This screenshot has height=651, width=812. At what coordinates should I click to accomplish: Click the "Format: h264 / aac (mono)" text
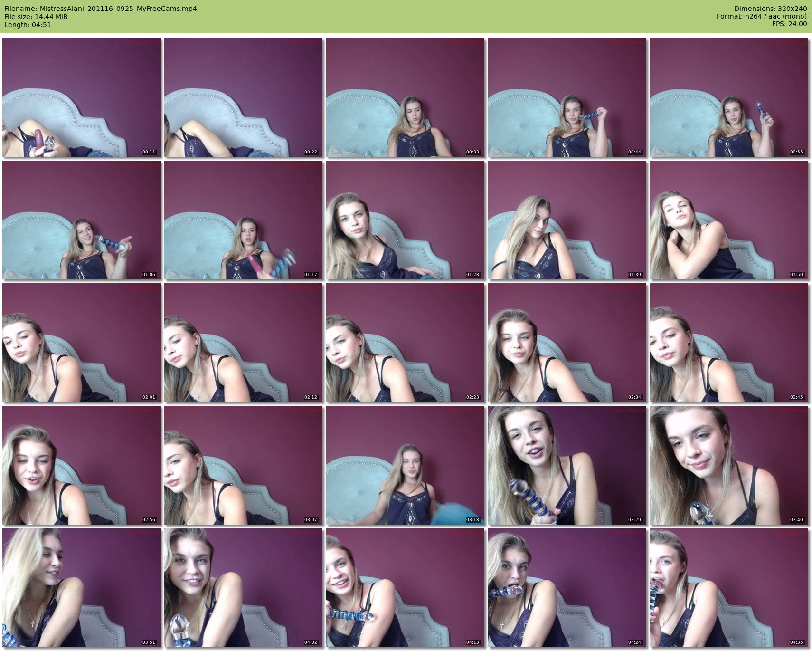pos(762,17)
